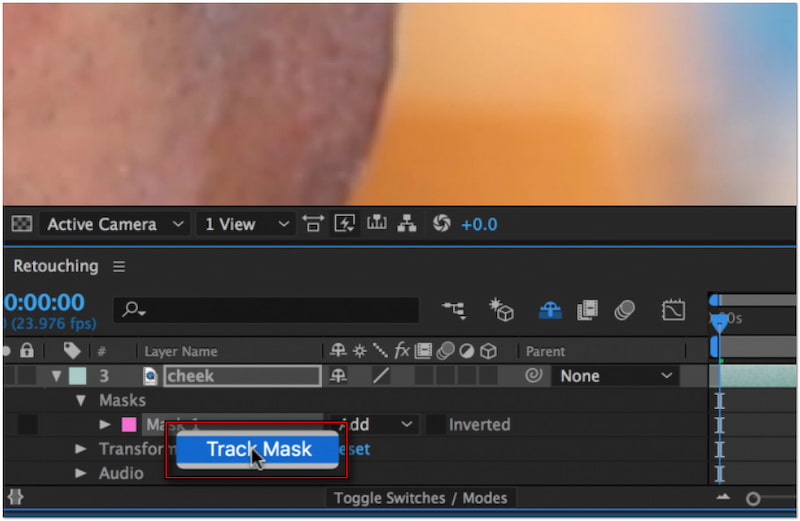This screenshot has width=800, height=521.
Task: Click the pink Mask color swatch
Action: point(130,424)
